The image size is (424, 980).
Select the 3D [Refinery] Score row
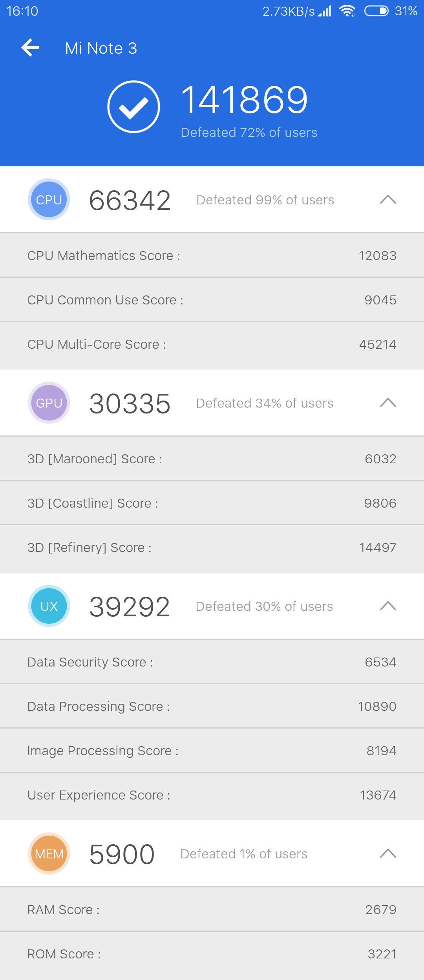212,548
